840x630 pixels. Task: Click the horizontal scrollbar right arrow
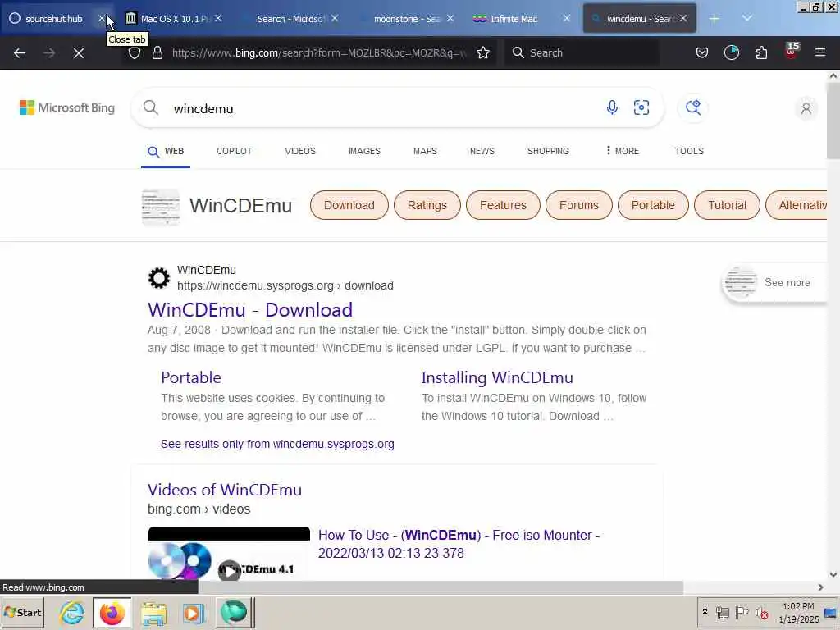tap(820, 587)
